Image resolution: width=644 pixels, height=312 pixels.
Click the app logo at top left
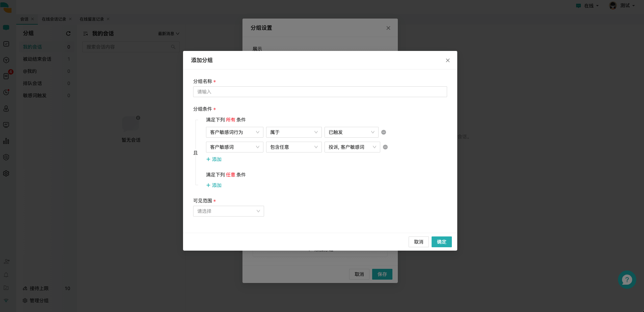(6, 7)
